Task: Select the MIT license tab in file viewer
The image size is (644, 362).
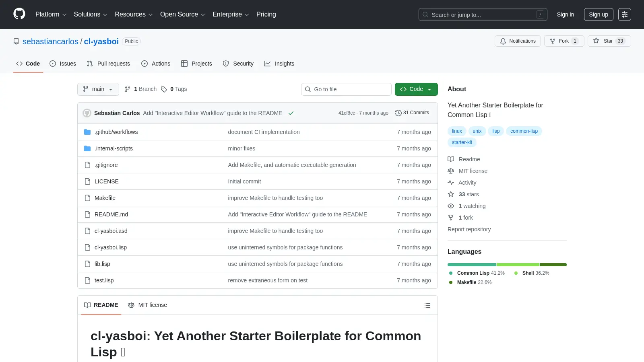Action: click(x=147, y=305)
